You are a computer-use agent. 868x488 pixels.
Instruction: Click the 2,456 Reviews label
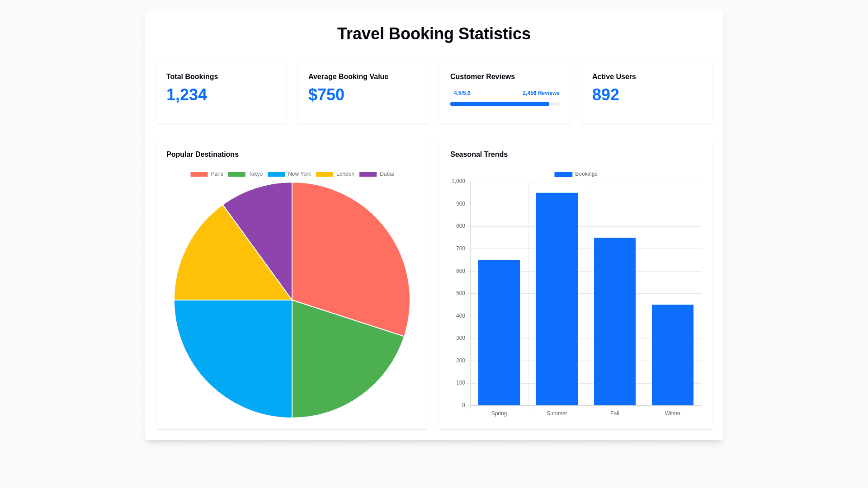pyautogui.click(x=541, y=93)
